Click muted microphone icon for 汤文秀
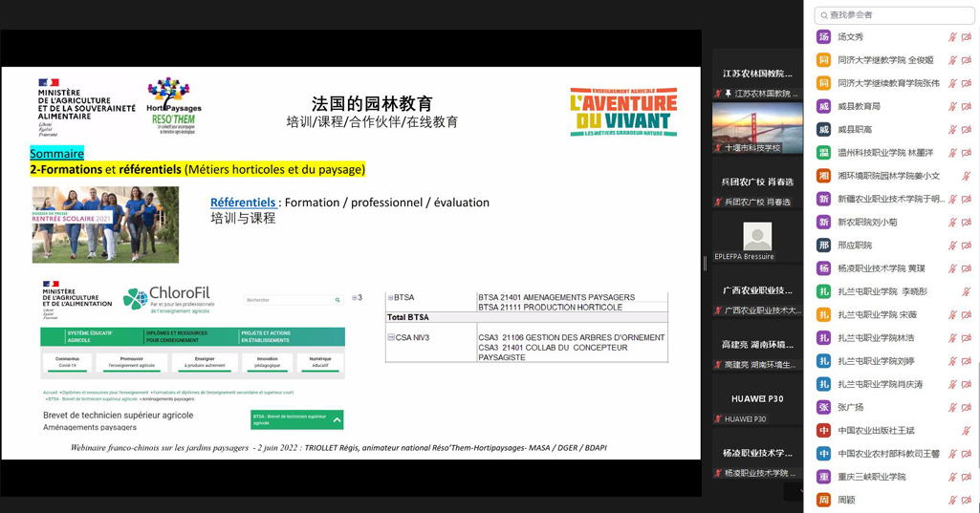Screen dimensions: 980x513 tap(952, 37)
